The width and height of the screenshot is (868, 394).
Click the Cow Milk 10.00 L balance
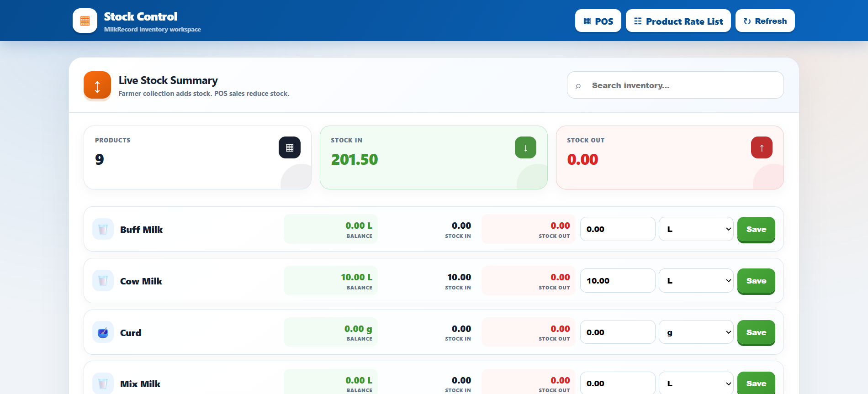(356, 277)
